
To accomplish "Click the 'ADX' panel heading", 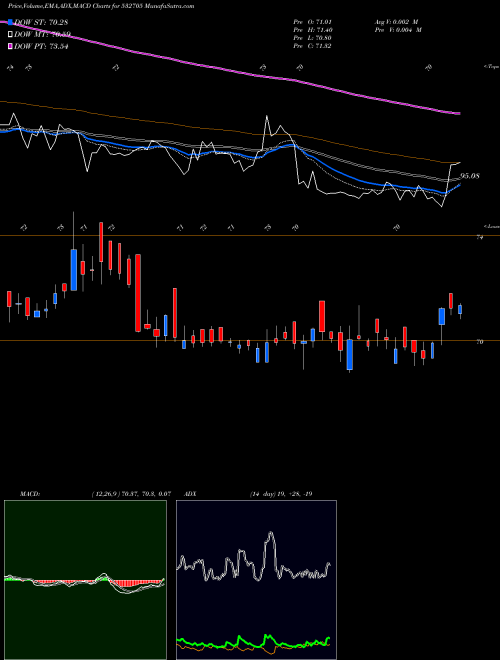I will coord(190,494).
